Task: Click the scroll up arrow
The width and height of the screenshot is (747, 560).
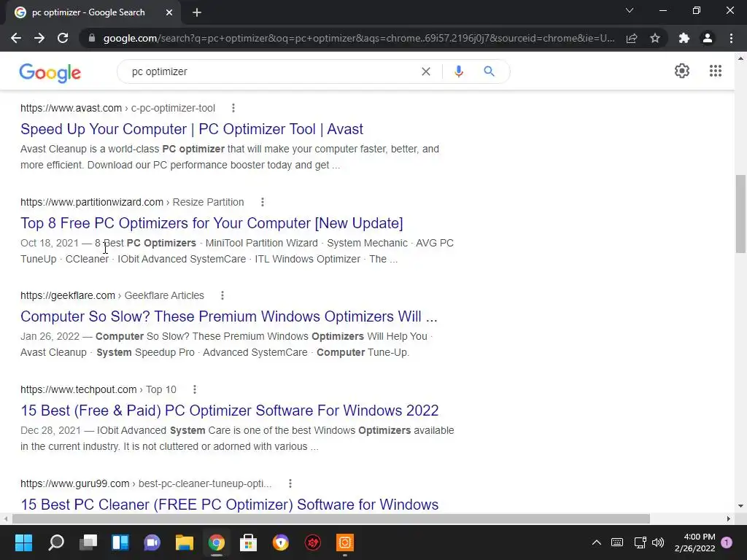Action: click(740, 58)
